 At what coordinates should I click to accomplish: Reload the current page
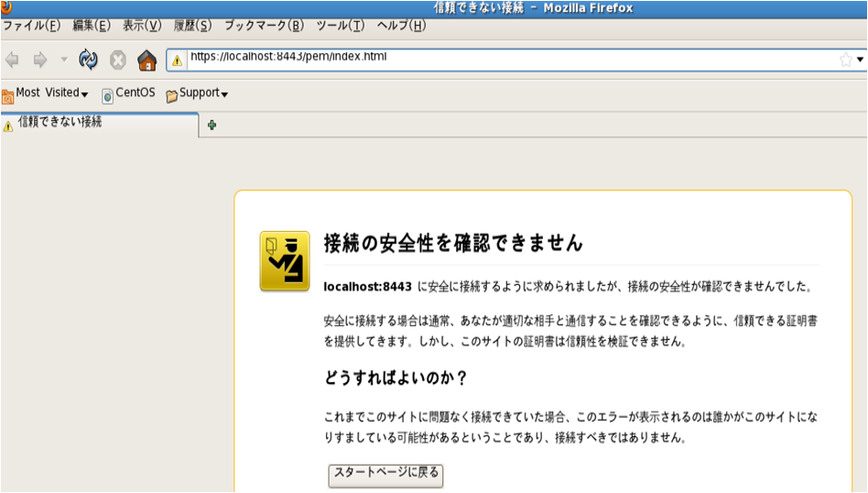pos(88,60)
